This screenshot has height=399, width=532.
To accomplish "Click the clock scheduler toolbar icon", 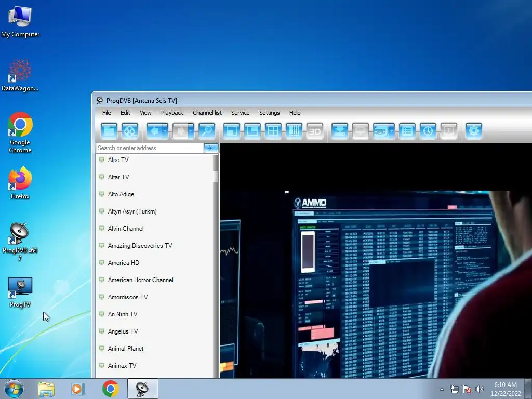I will [428, 131].
